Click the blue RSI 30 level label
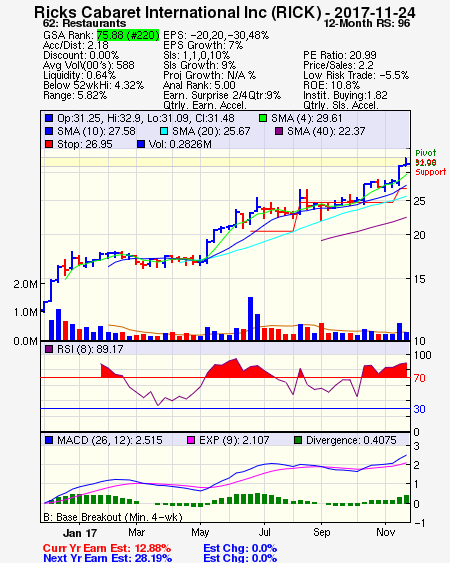The height and width of the screenshot is (563, 450). (x=419, y=409)
